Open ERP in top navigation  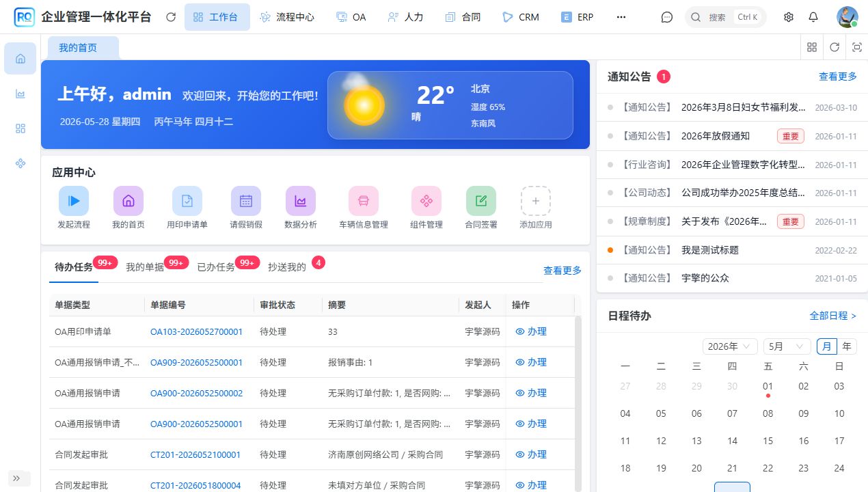578,17
